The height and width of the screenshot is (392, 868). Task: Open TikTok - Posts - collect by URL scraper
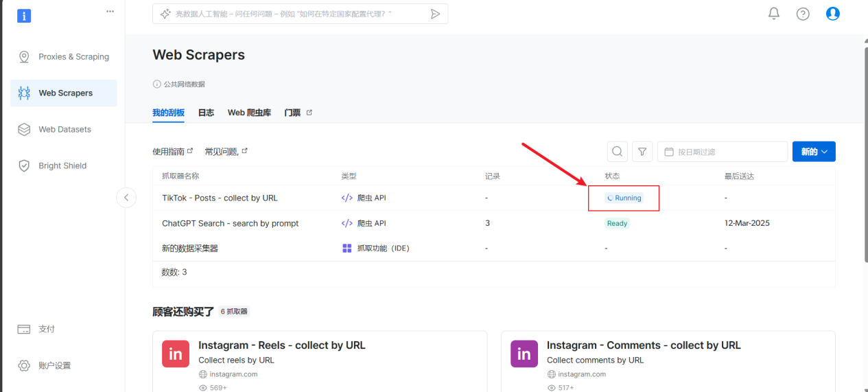point(220,198)
